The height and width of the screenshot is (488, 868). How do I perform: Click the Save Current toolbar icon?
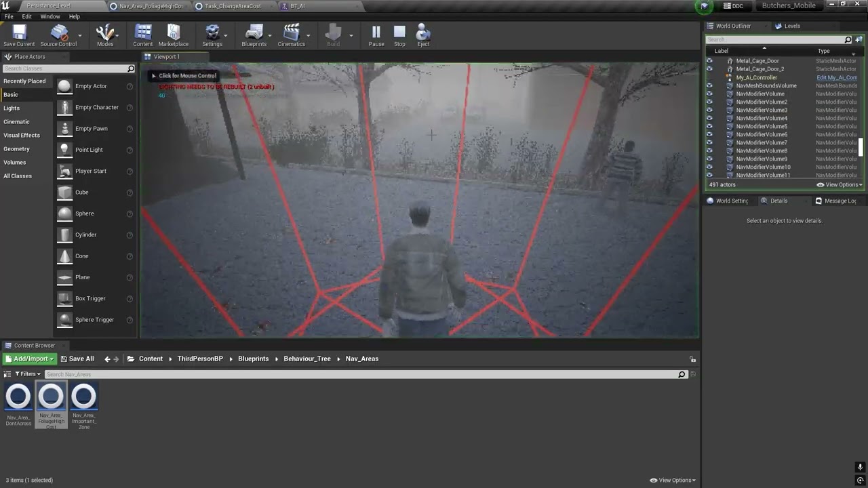pyautogui.click(x=19, y=33)
